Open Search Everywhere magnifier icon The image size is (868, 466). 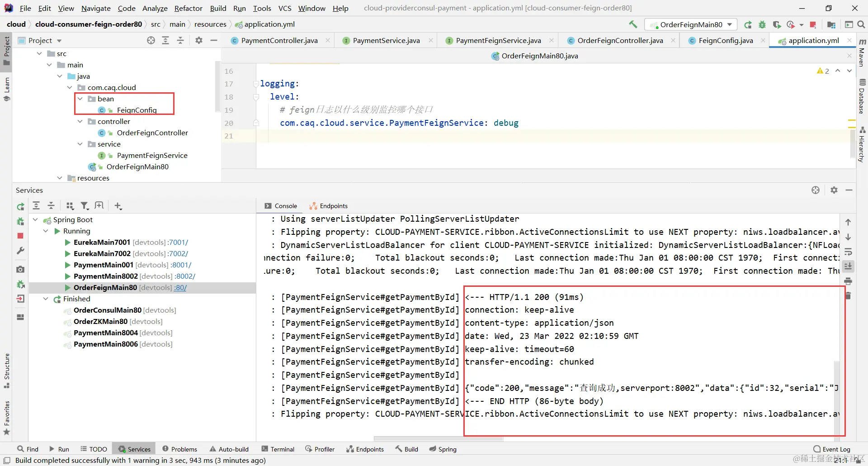pos(861,24)
